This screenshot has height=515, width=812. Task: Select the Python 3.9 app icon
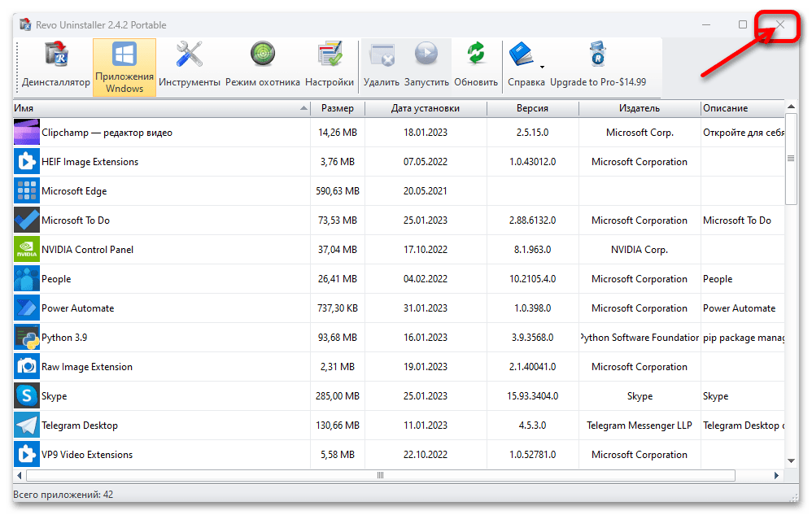tap(26, 338)
